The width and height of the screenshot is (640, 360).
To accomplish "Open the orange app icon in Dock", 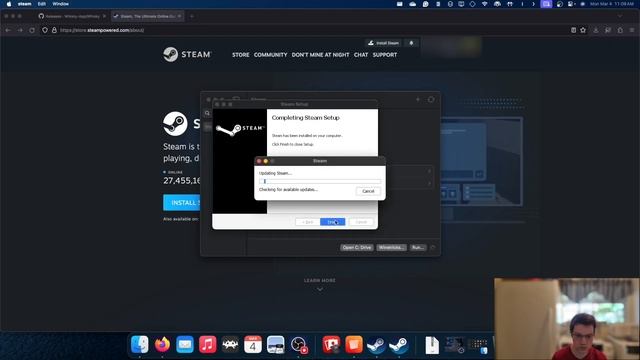I will pyautogui.click(x=353, y=344).
